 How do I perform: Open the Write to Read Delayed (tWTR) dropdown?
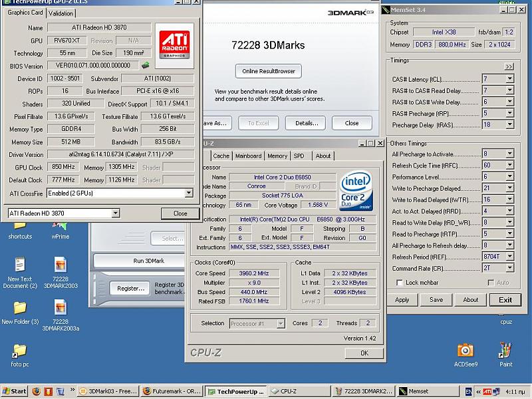tap(509, 199)
